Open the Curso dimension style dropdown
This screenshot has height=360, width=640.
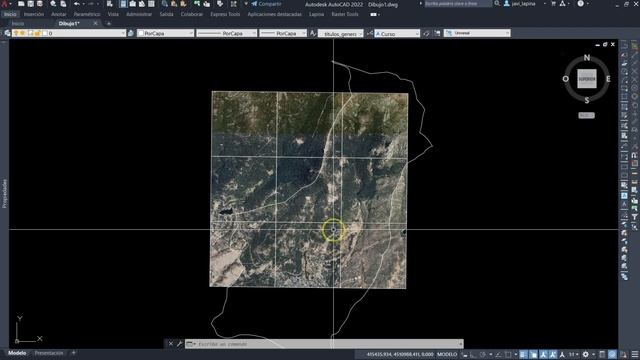(397, 33)
